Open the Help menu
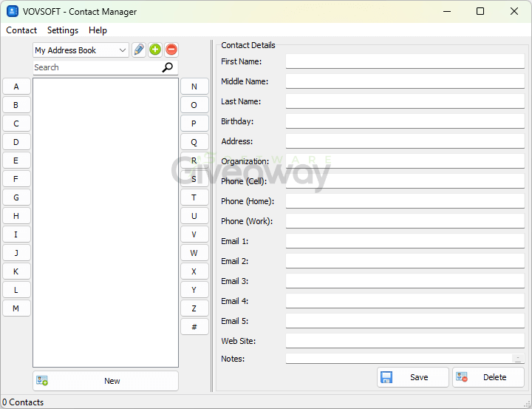Screen dimensions: 532x409 pos(98,30)
